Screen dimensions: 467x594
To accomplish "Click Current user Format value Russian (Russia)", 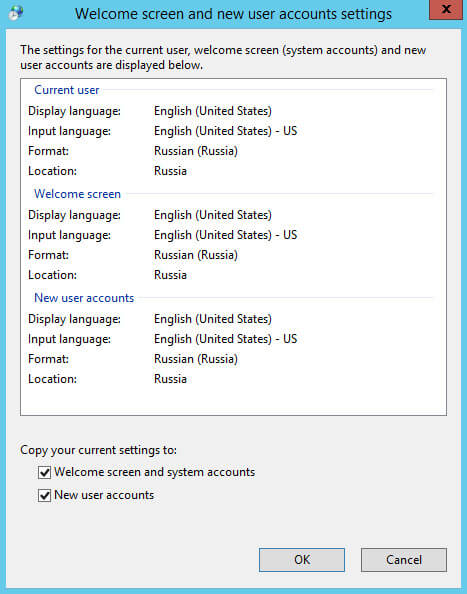I will click(x=196, y=151).
